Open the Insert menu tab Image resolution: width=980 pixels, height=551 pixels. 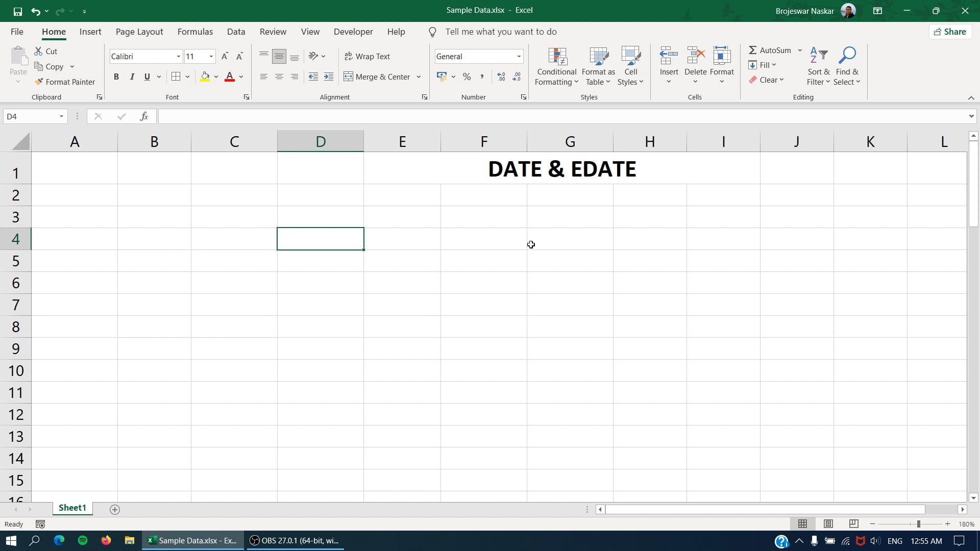[90, 32]
